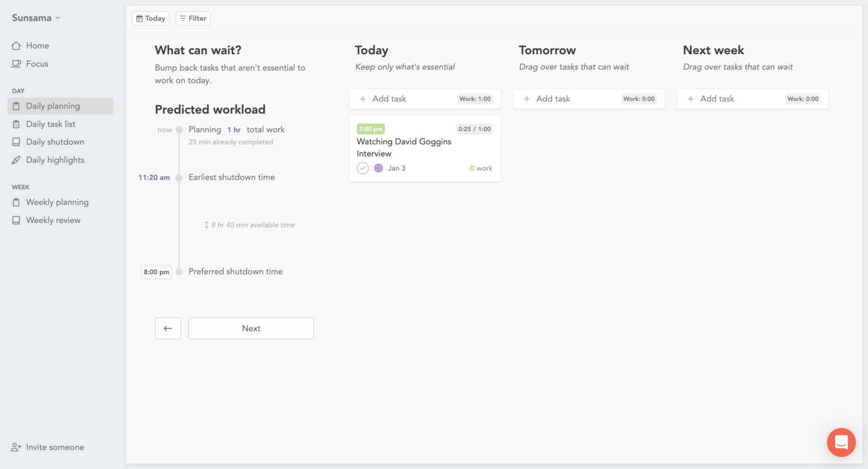Open the Daily highlights rocket icon
The height and width of the screenshot is (469, 868).
[x=16, y=160]
